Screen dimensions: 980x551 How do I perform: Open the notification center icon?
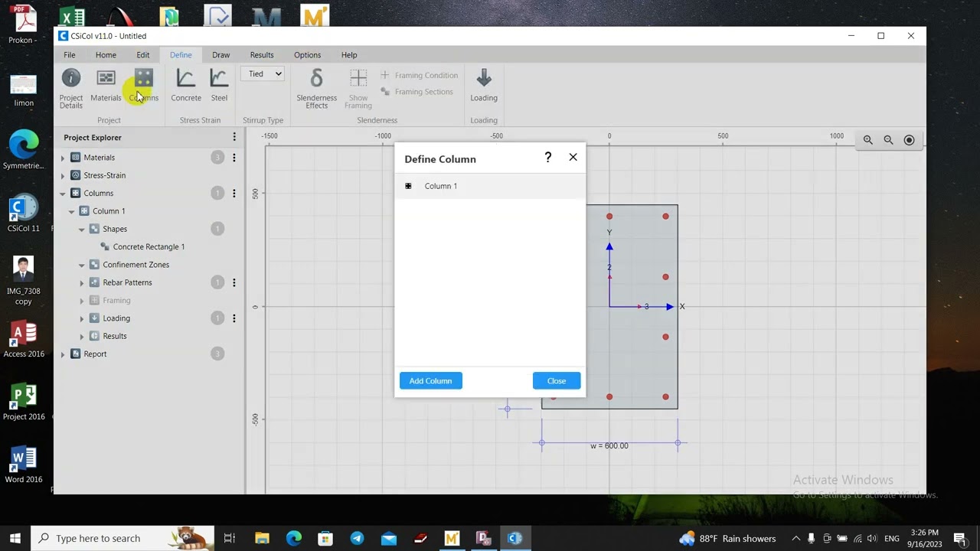pos(959,538)
